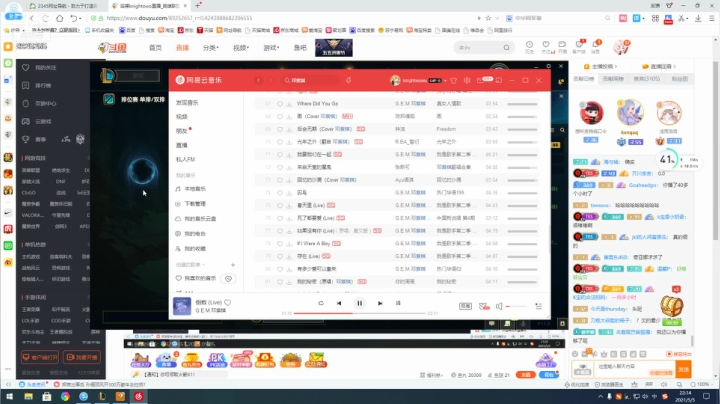Open 我的音乐云盘 cloud disk item
Screen dimensions: 720x404
200,219
